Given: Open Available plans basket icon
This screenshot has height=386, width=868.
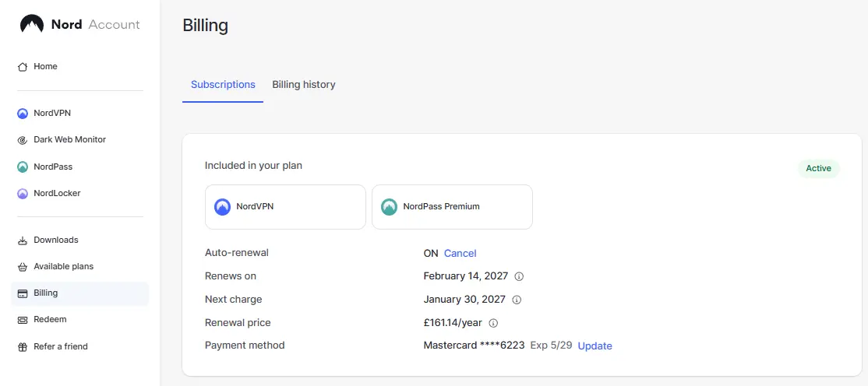Looking at the screenshot, I should tap(23, 267).
